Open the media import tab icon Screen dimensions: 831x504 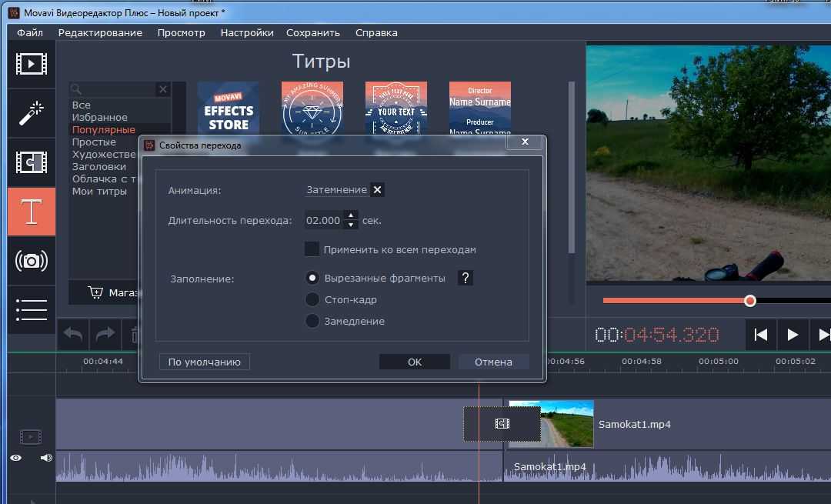(31, 63)
